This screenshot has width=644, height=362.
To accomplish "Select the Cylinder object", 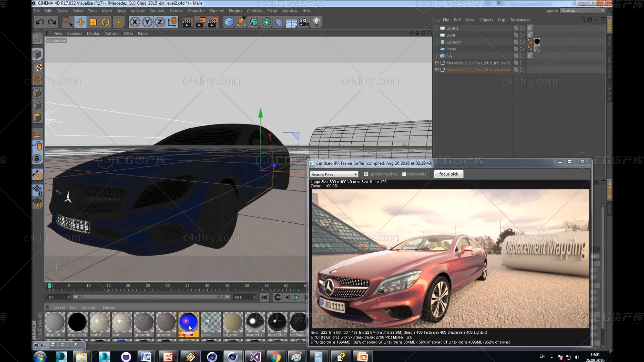I will (453, 42).
